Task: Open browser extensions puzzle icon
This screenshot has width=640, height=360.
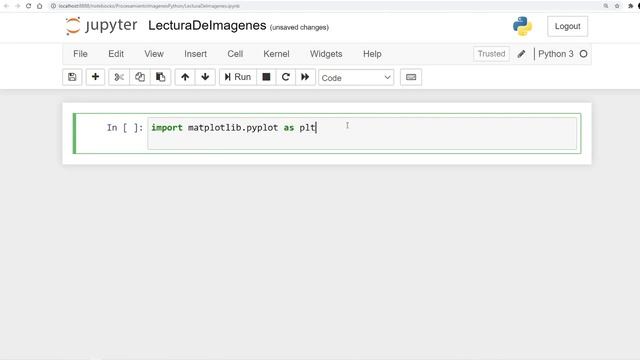Action: (x=630, y=6)
